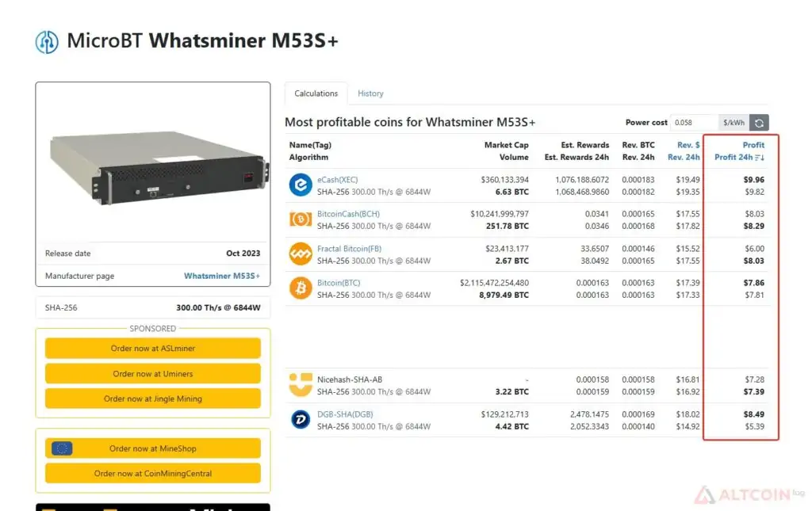Click the $/kWh unit label
This screenshot has height=511, width=812.
(733, 123)
